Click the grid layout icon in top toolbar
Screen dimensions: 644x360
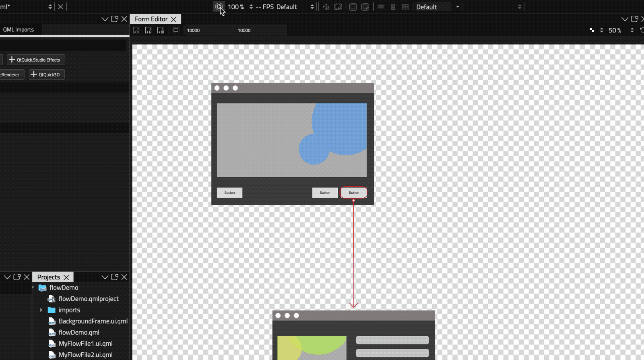click(405, 7)
